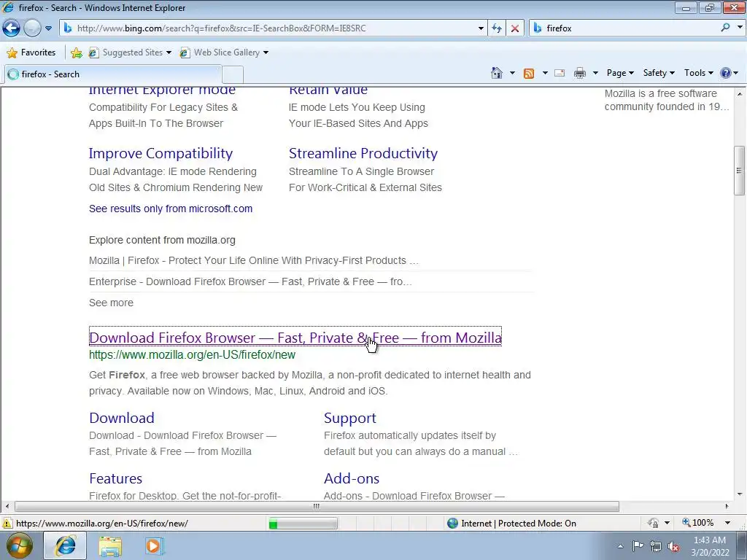Click the vertical scrollbar thumb

coord(739,171)
